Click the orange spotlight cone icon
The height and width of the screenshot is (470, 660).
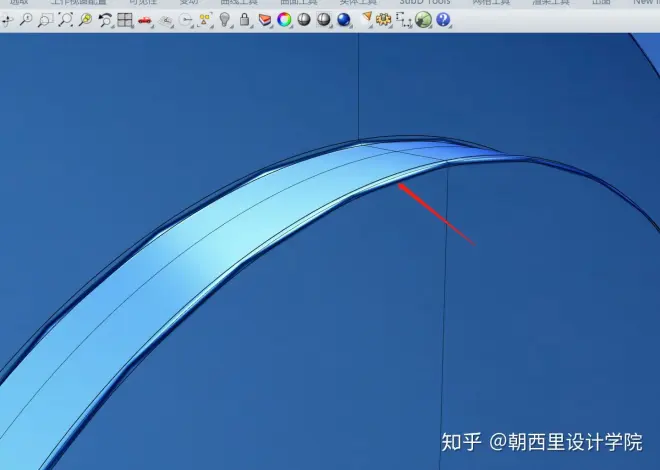[x=367, y=18]
